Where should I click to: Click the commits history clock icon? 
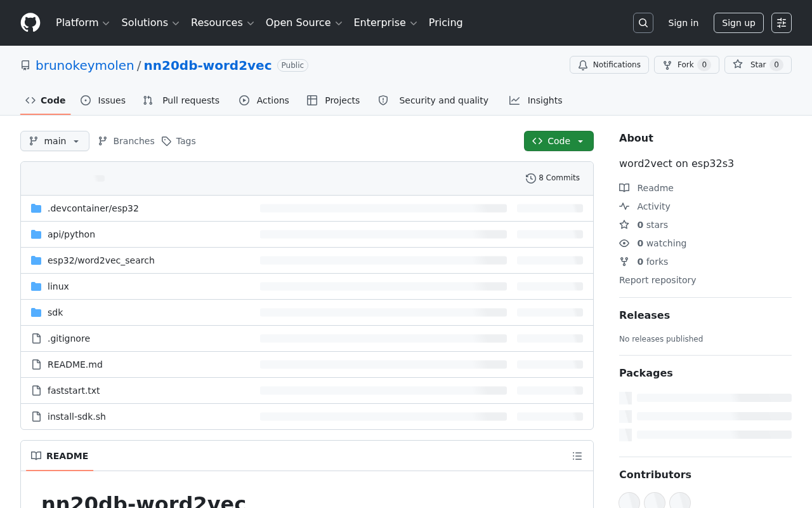[531, 178]
